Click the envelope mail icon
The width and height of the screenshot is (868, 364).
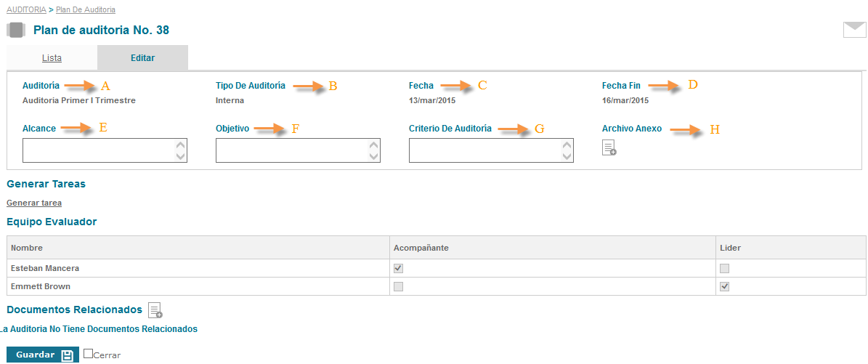[x=854, y=30]
